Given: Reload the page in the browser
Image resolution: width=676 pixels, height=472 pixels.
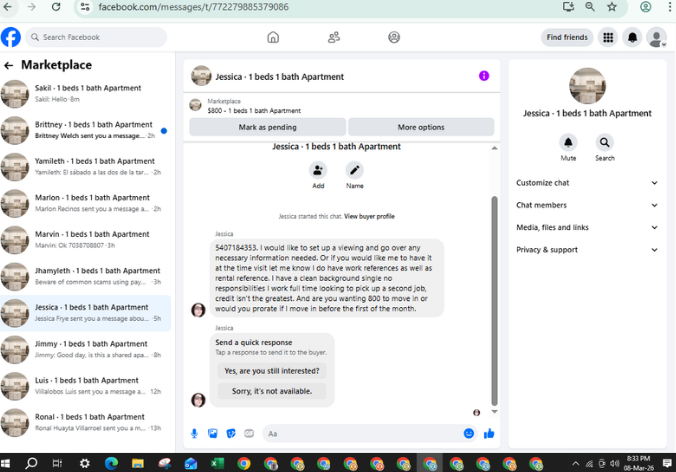Looking at the screenshot, I should (56, 7).
